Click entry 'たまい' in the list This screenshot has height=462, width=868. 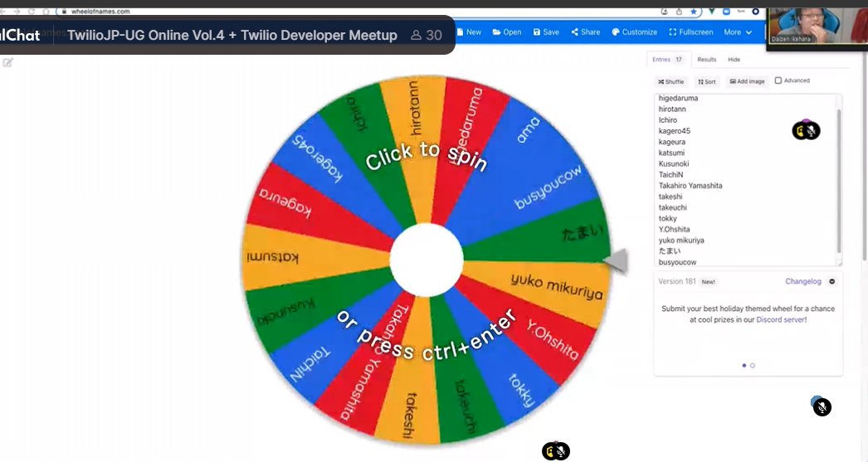point(670,250)
